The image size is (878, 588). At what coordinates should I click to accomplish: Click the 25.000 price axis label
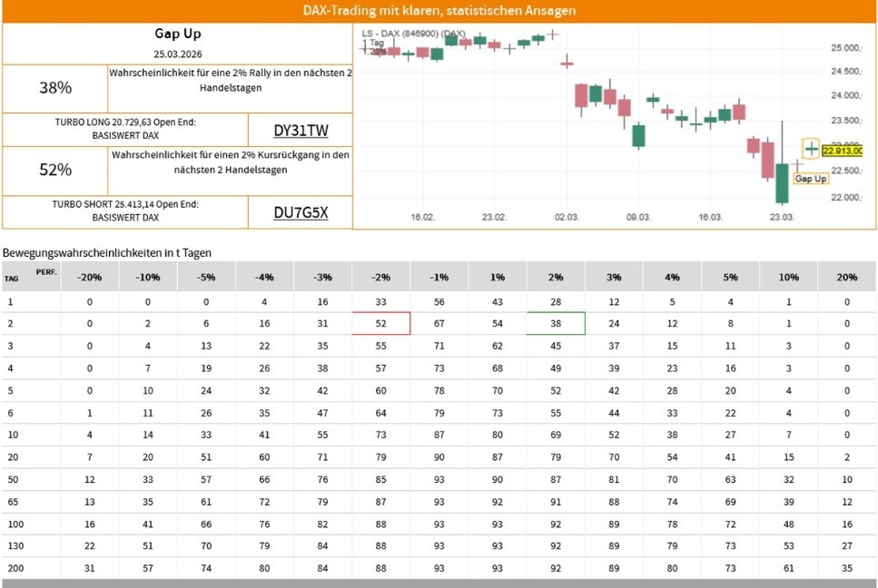pos(844,47)
